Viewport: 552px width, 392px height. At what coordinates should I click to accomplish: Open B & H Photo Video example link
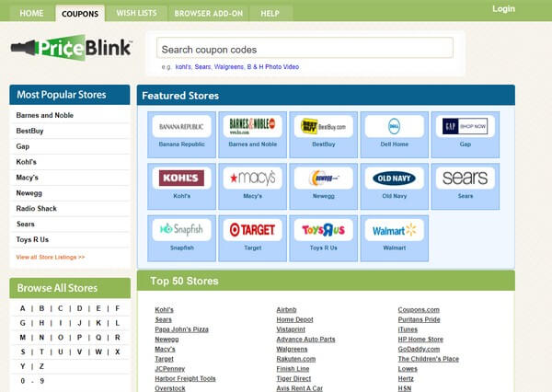coord(273,66)
